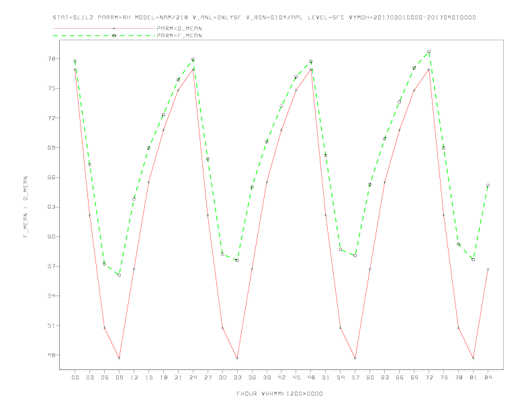
Task: Click y-axis tick value 54
Action: pos(52,295)
